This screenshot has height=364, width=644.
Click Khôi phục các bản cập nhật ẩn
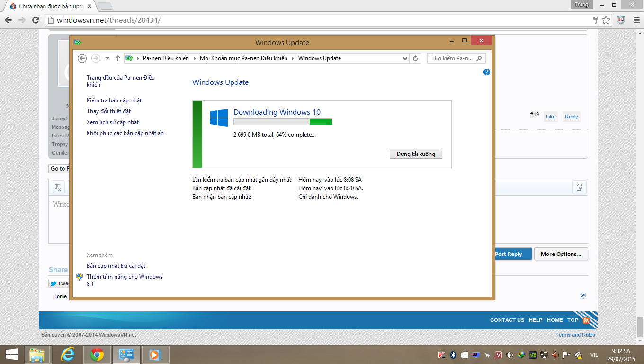125,133
